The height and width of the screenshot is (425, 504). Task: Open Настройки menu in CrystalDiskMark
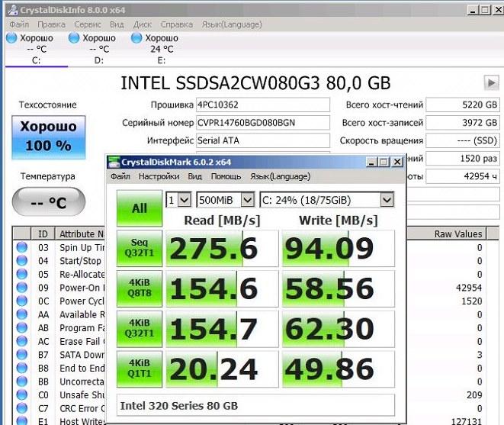click(x=159, y=176)
